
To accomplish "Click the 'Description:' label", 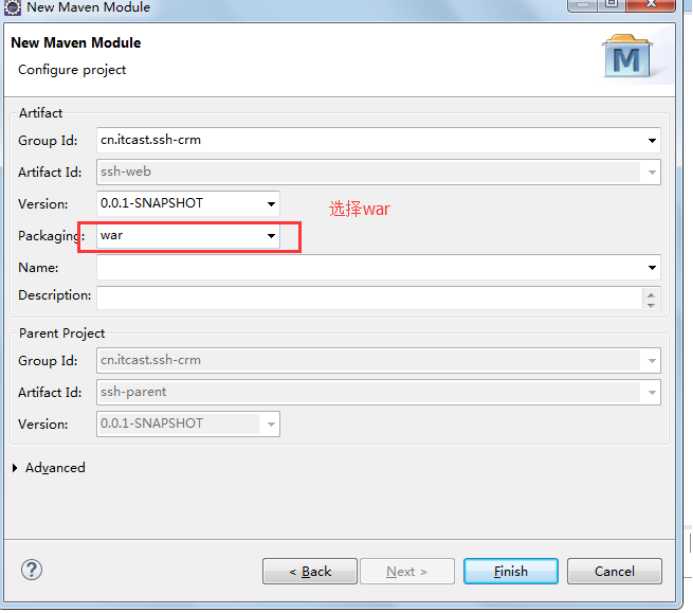I will point(54,295).
